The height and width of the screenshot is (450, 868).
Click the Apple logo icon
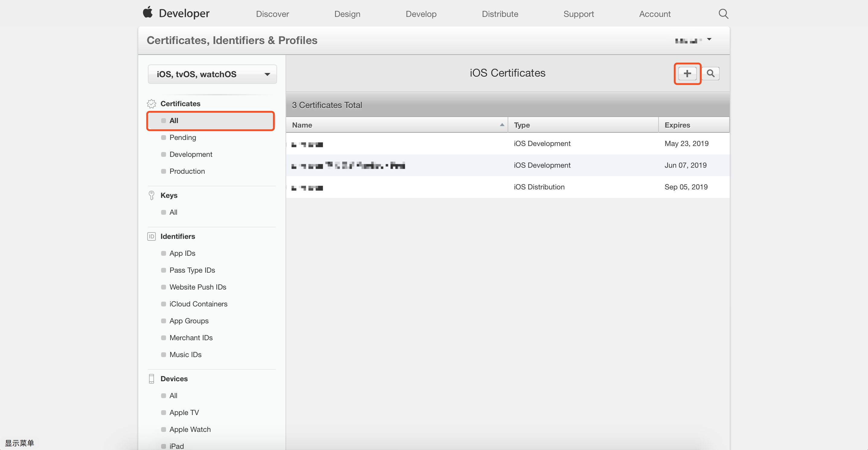click(148, 12)
